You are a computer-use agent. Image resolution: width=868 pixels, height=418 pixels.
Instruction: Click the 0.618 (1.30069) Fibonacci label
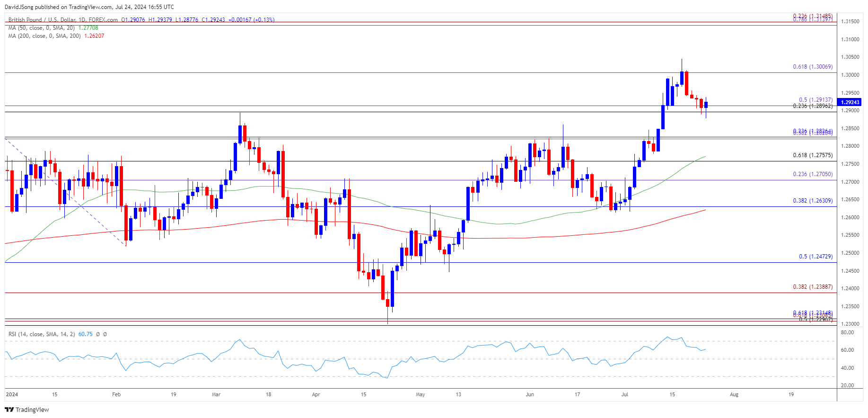pos(813,67)
